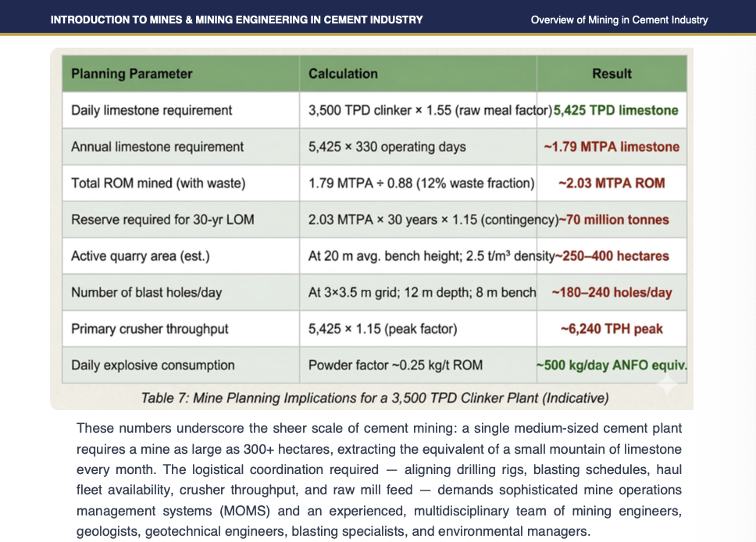Click '3,500 TPD clinker × 1.55' calculation cell
The image size is (756, 542).
(x=418, y=110)
